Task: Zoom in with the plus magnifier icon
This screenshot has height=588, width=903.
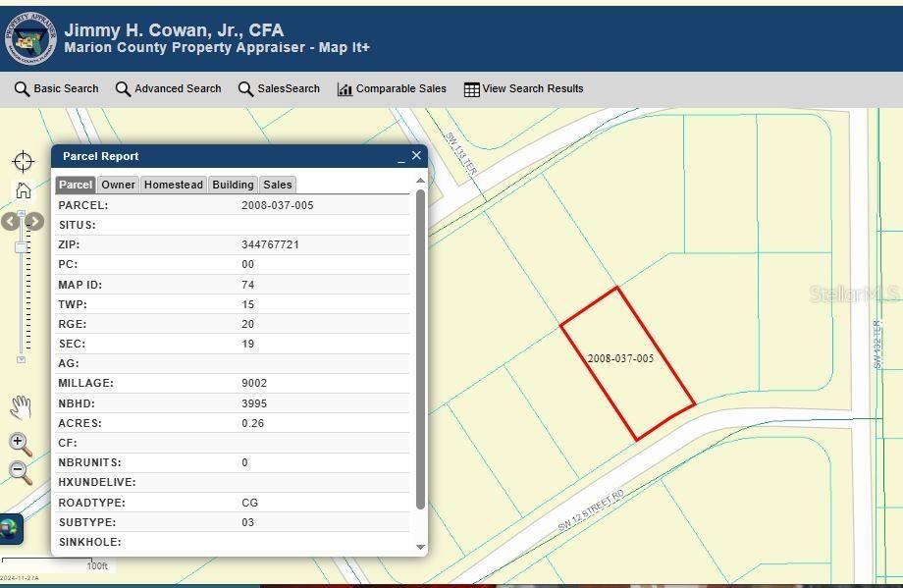Action: [17, 442]
